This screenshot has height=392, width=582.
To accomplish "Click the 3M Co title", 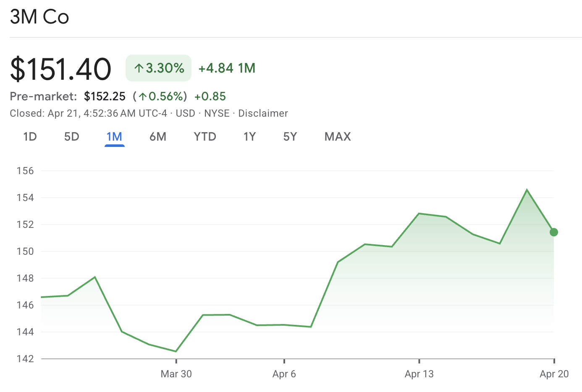I will pyautogui.click(x=39, y=17).
